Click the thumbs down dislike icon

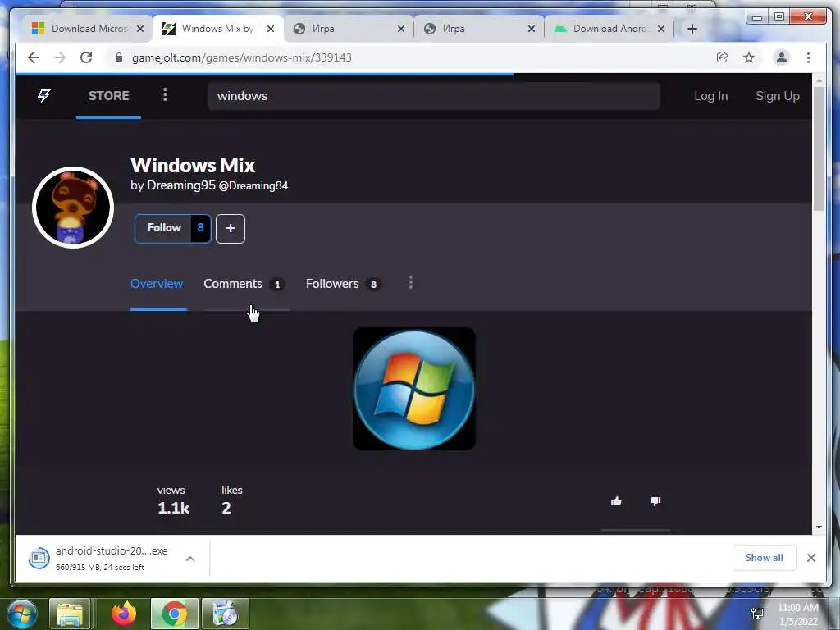pyautogui.click(x=655, y=501)
